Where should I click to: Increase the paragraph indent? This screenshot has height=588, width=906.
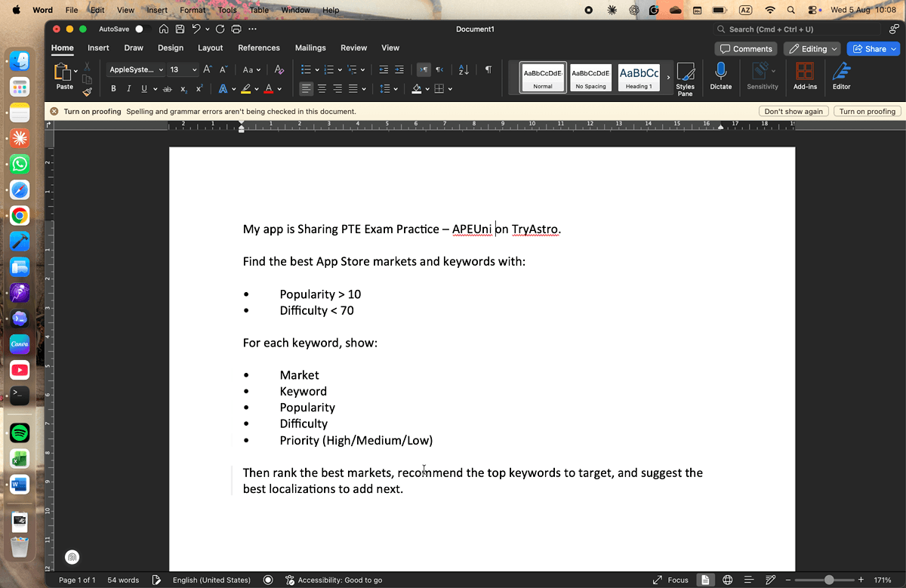coord(399,69)
